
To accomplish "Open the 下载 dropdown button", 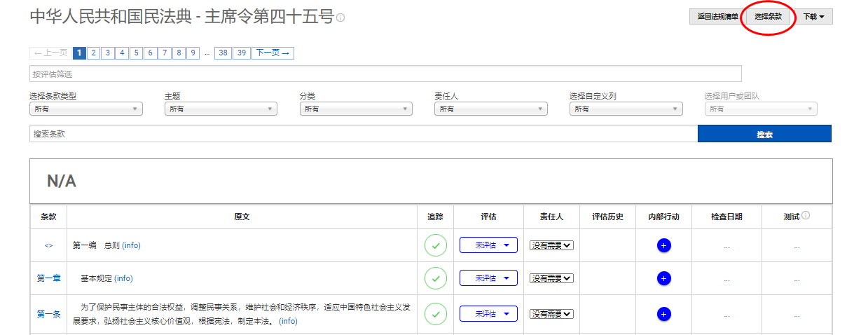I will 813,16.
